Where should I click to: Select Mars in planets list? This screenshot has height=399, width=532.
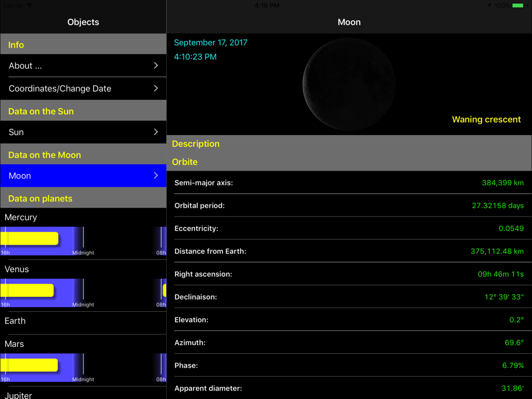point(14,344)
